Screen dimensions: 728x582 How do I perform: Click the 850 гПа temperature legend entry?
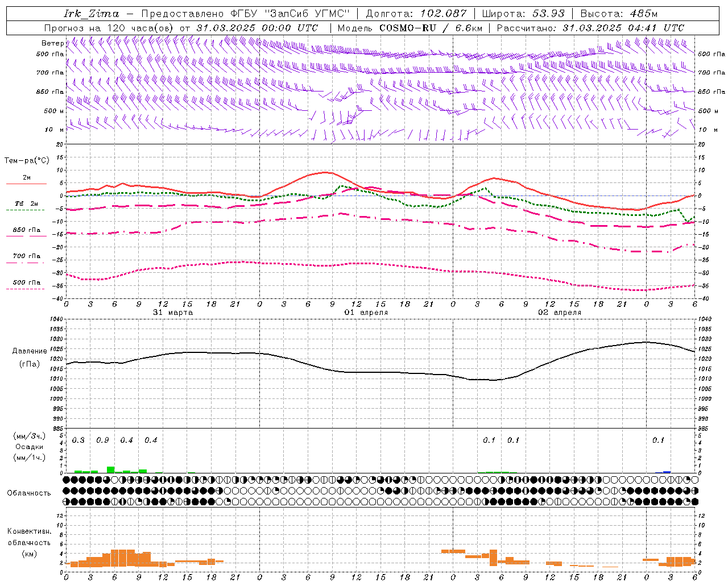coord(26,230)
